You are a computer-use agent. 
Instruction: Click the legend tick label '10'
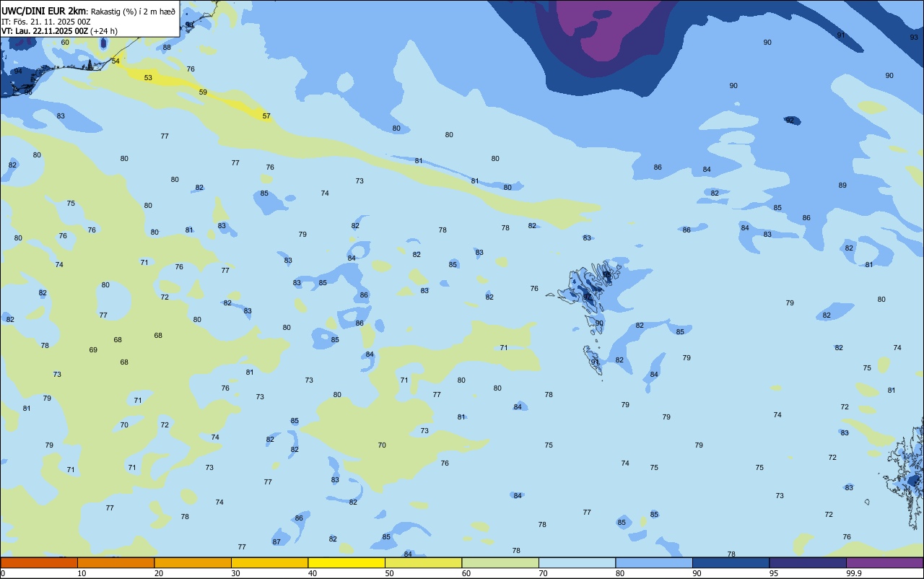pos(82,573)
